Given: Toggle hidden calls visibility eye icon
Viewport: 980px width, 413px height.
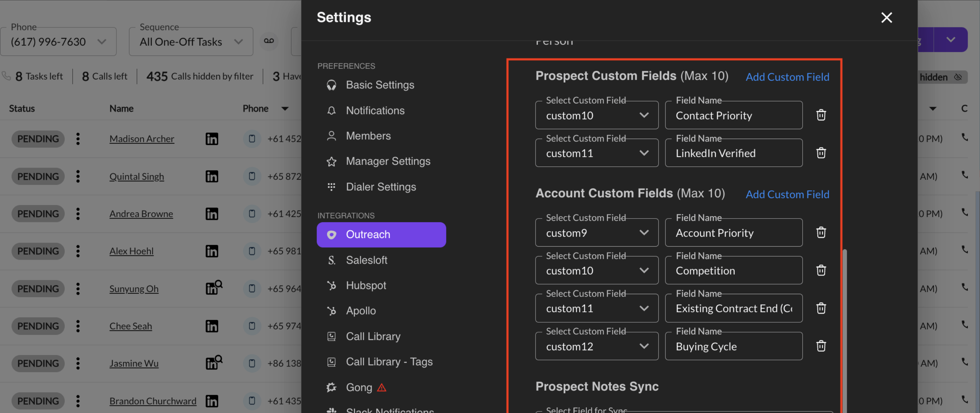Looking at the screenshot, I should [957, 77].
